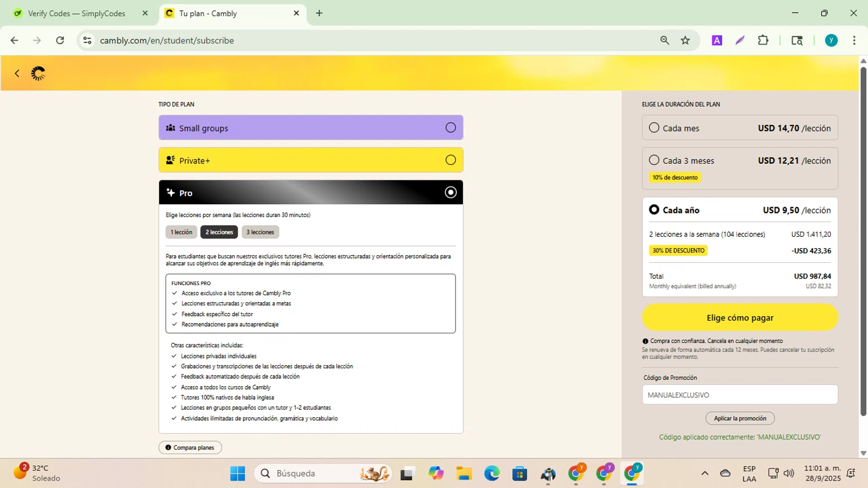Click the Cambly back chevron in yellow header
Image resolution: width=868 pixels, height=488 pixels.
click(17, 74)
